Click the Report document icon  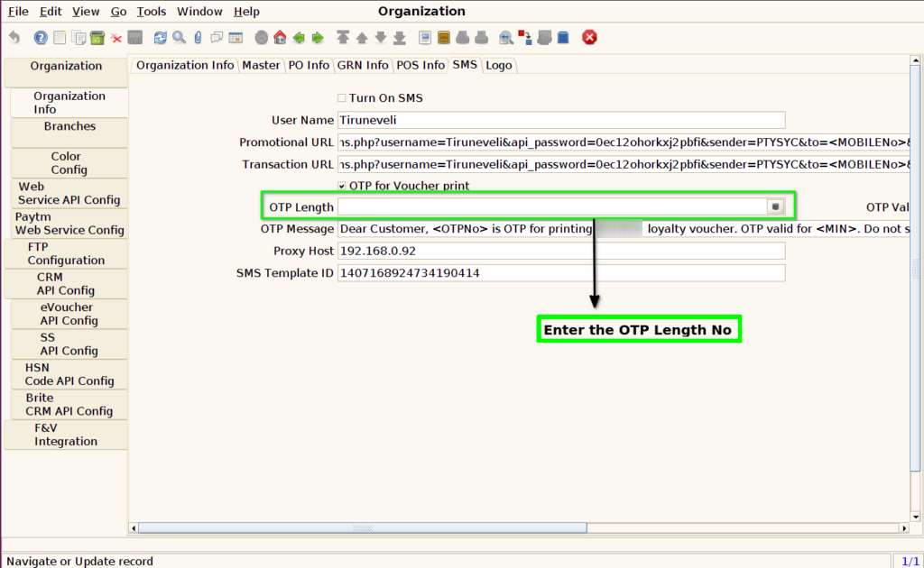[x=425, y=38]
